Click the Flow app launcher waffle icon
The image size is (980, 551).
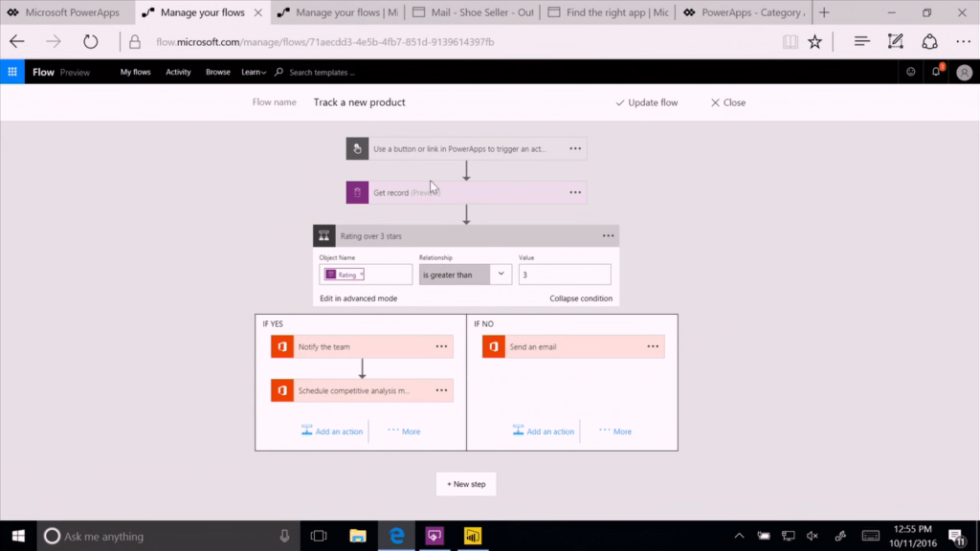[x=11, y=72]
